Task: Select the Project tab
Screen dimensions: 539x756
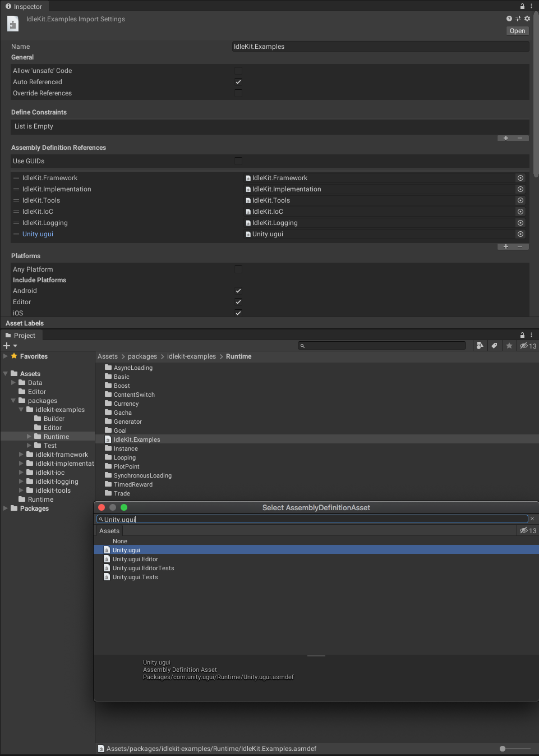Action: tap(21, 336)
